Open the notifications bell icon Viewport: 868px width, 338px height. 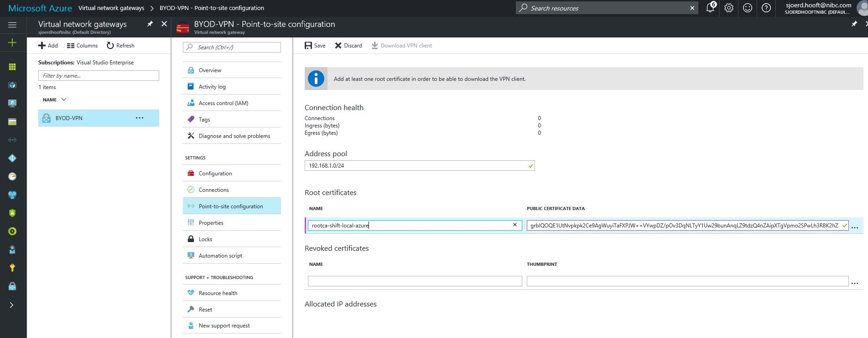point(710,8)
